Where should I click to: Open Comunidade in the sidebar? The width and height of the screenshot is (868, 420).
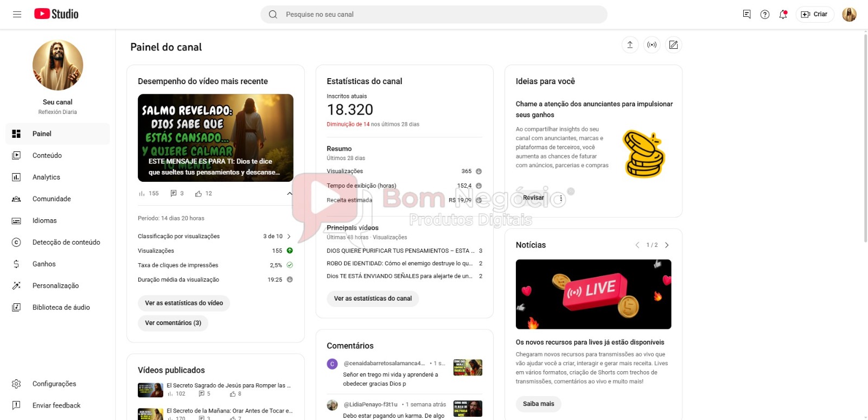pyautogui.click(x=58, y=199)
